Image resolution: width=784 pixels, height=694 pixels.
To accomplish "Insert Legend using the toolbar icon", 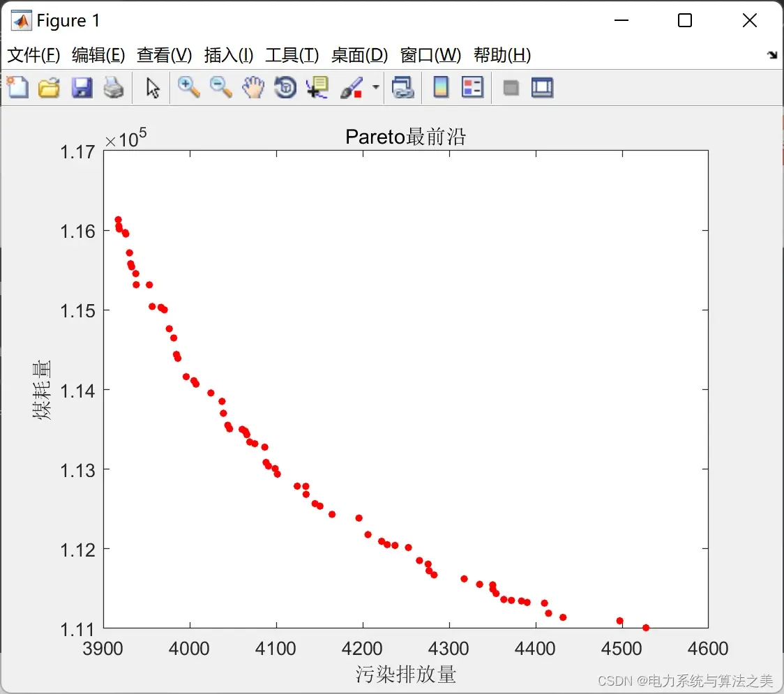I will (x=472, y=87).
